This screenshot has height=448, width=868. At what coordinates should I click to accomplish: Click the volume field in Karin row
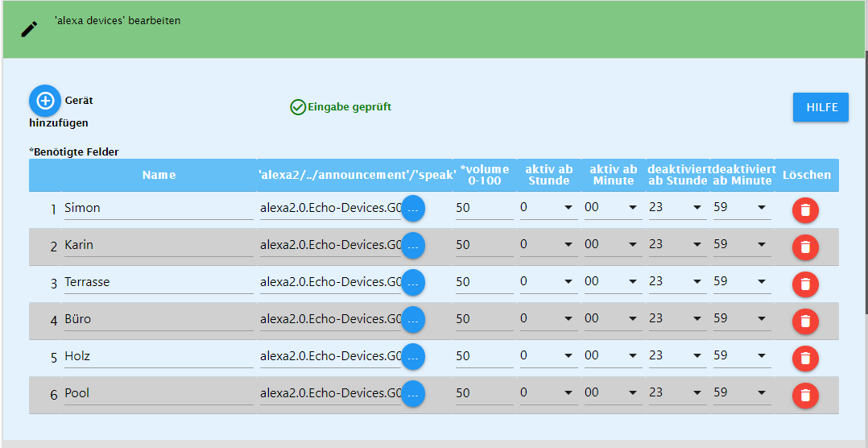(x=485, y=245)
